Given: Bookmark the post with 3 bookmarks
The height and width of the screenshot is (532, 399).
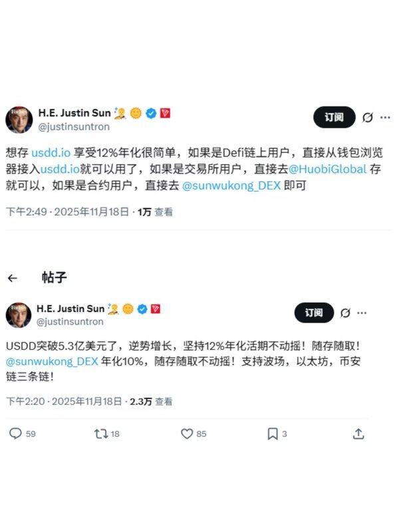Looking at the screenshot, I should point(273,434).
